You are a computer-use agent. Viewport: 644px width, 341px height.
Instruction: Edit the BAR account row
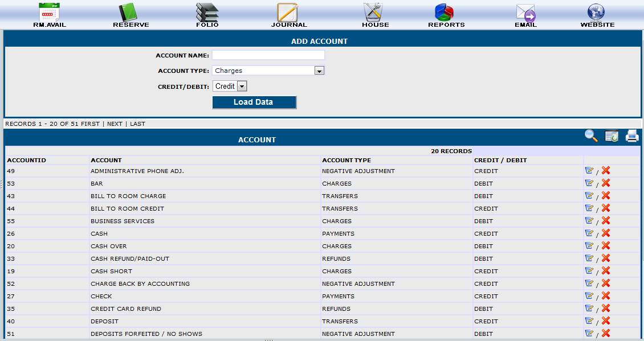[x=589, y=183]
